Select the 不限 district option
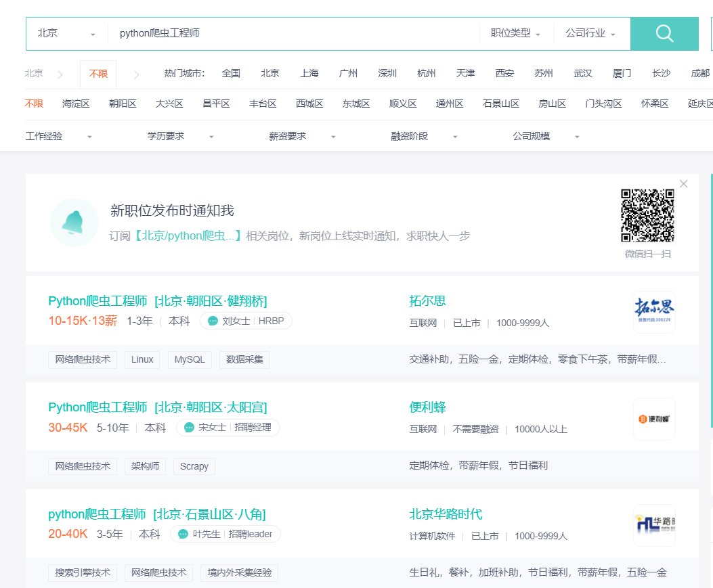 34,104
